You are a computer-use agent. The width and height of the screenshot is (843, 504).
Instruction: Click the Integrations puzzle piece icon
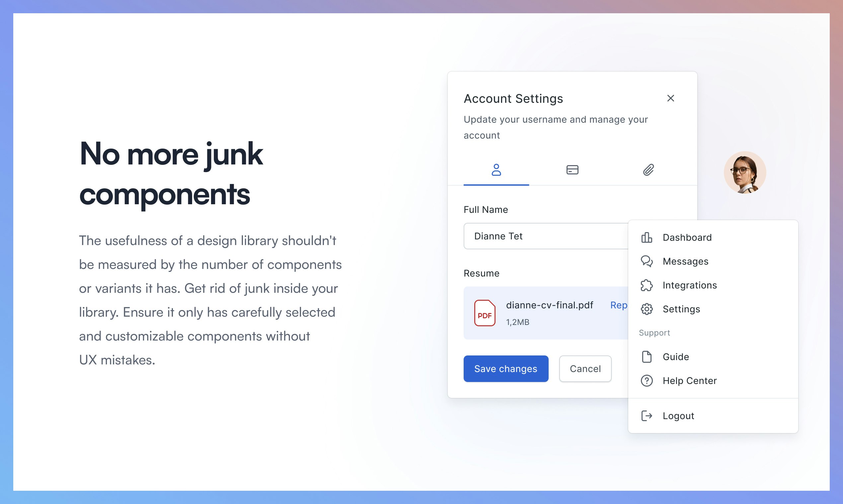click(647, 285)
